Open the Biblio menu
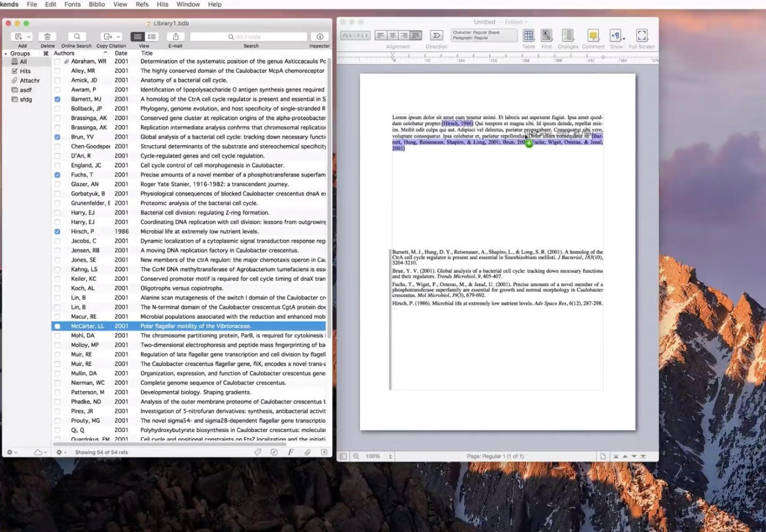The image size is (766, 532). pos(97,4)
